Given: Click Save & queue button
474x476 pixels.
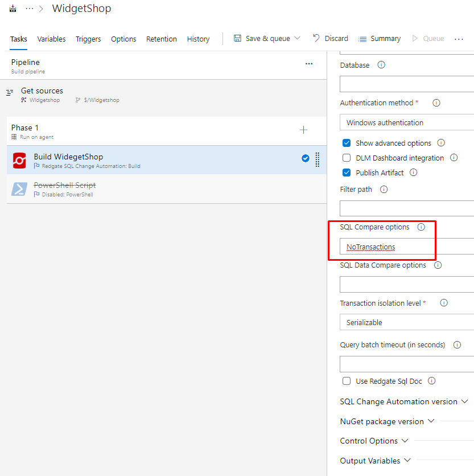Looking at the screenshot, I should pos(262,39).
